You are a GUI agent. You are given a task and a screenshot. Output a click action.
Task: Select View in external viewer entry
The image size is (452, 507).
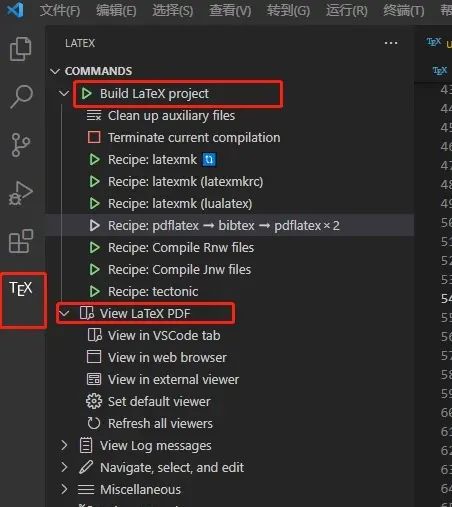click(173, 379)
